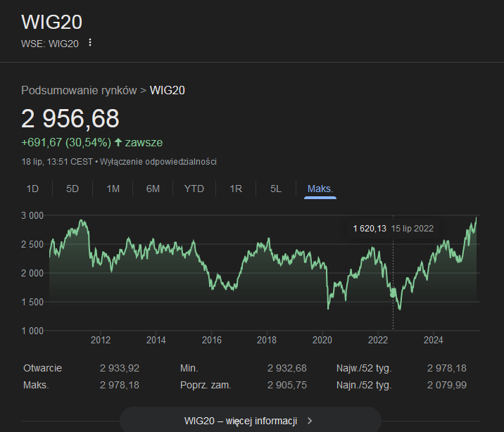Click the chart tooltip '1 620,13 15 lip 2022'
This screenshot has height=432, width=504.
[x=393, y=229]
